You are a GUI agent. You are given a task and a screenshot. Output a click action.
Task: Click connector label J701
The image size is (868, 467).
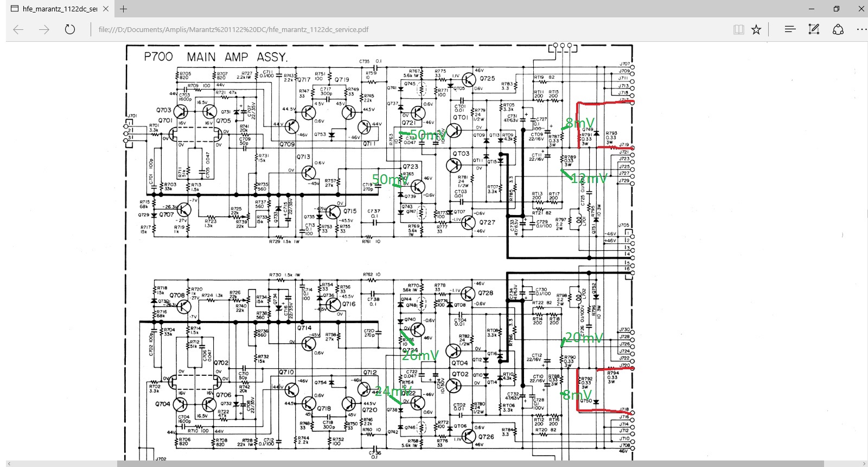132,116
